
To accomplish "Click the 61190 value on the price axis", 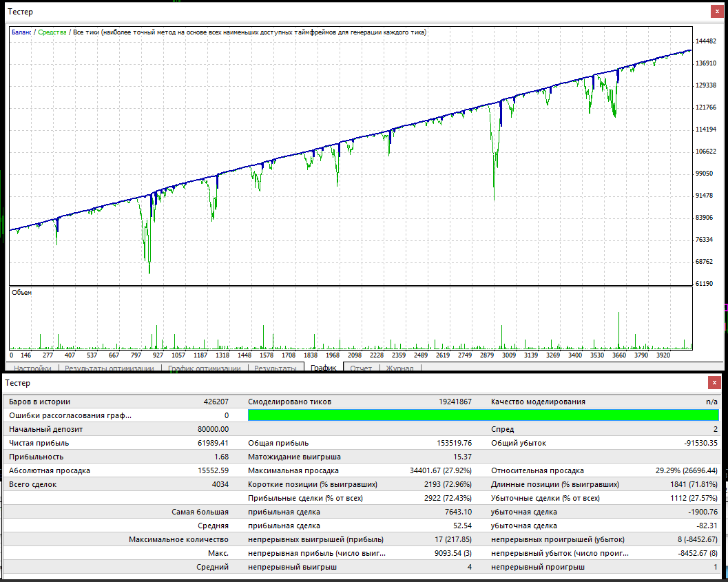I will tap(705, 283).
